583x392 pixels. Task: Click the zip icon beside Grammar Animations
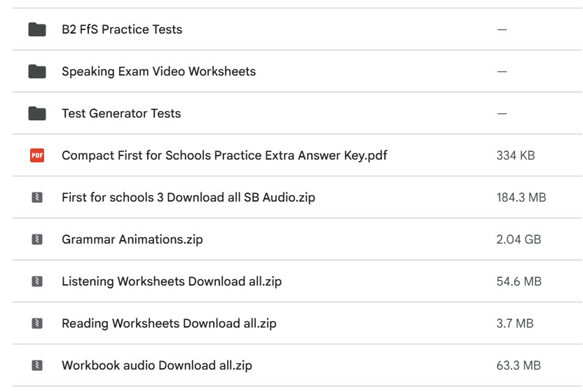click(37, 239)
